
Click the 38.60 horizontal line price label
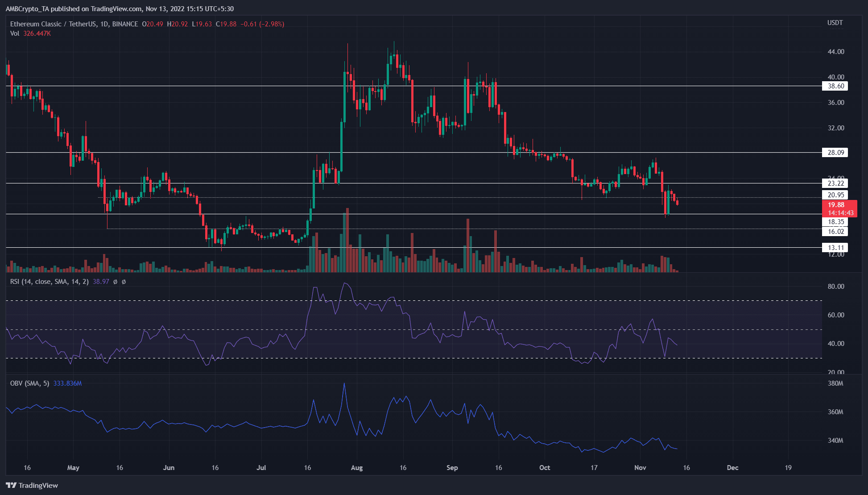point(835,86)
